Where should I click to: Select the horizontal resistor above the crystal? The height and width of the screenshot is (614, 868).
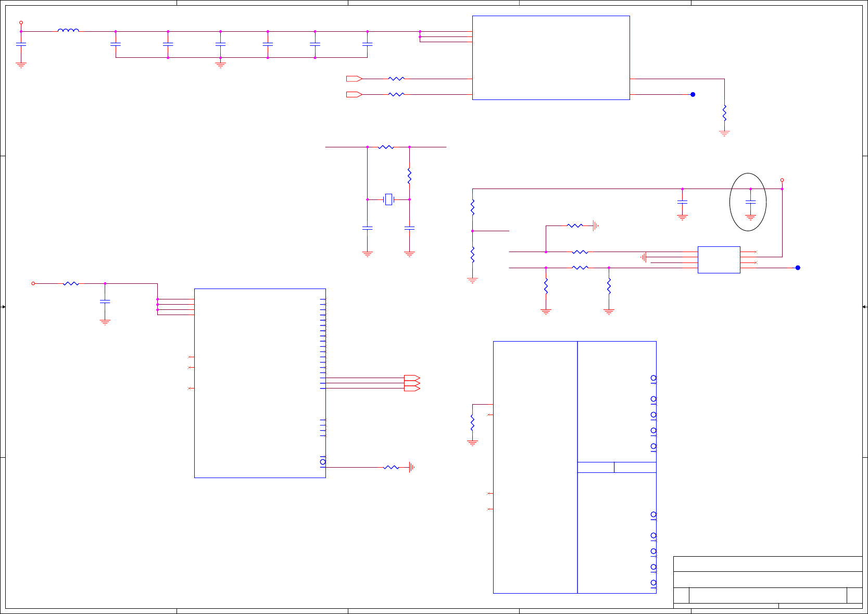click(x=386, y=147)
